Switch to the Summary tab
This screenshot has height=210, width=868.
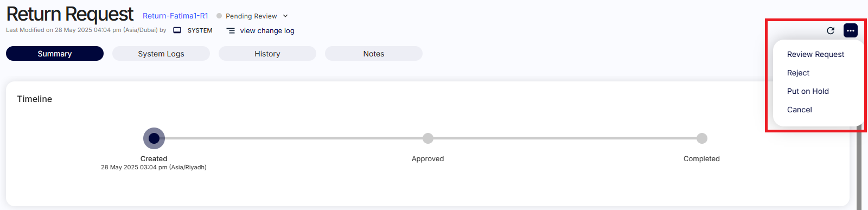tap(55, 54)
